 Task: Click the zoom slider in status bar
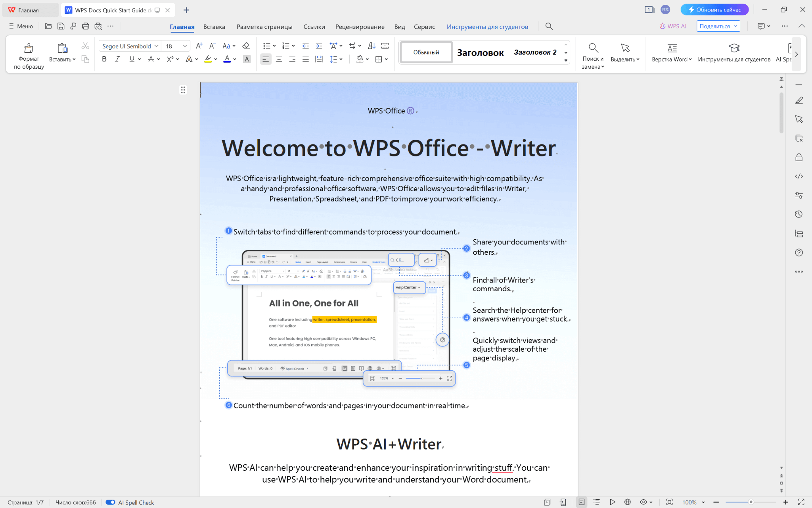point(750,502)
